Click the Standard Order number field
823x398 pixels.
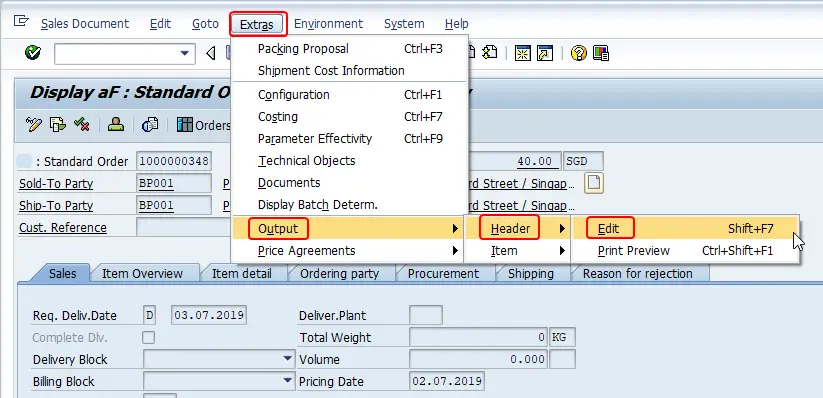tap(174, 161)
